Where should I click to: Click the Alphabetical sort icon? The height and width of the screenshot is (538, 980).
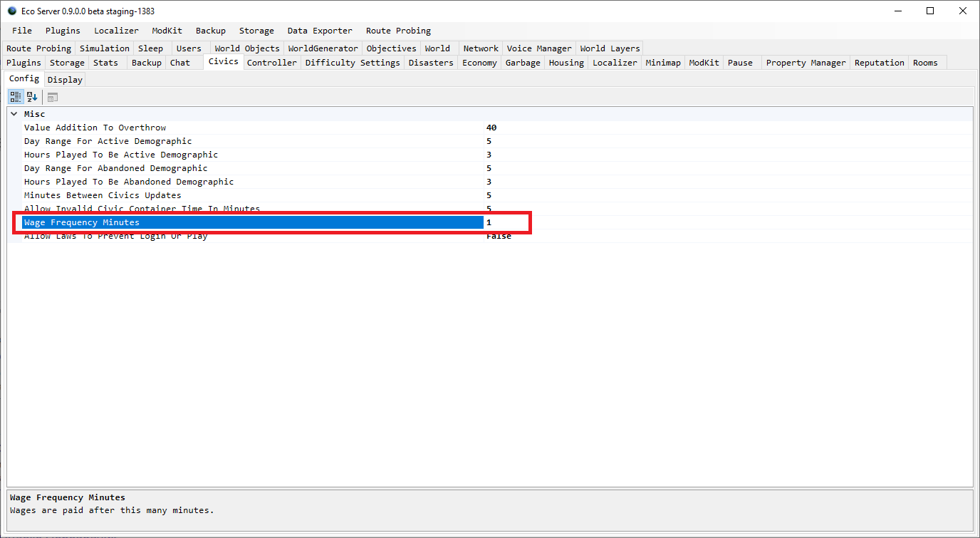coord(32,97)
